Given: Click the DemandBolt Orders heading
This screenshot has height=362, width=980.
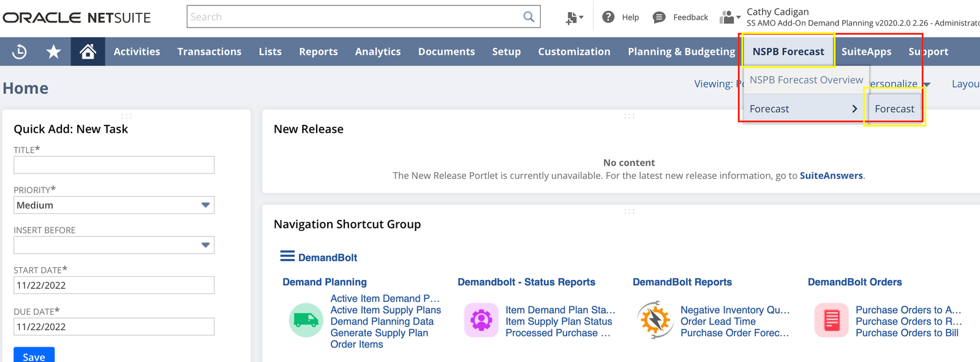Looking at the screenshot, I should (854, 282).
